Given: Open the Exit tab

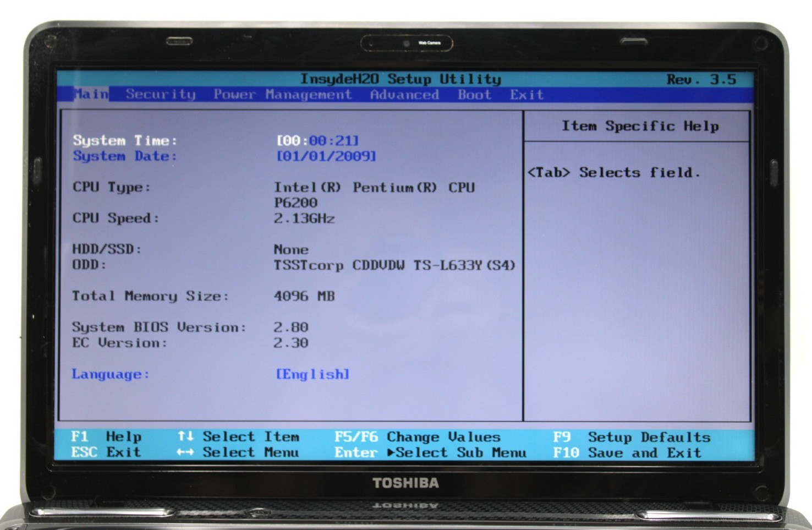Looking at the screenshot, I should click(526, 95).
